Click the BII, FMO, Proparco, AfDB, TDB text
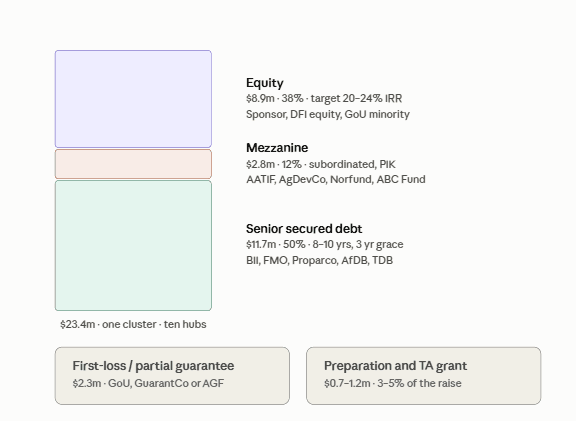The height and width of the screenshot is (421, 576). tap(320, 260)
